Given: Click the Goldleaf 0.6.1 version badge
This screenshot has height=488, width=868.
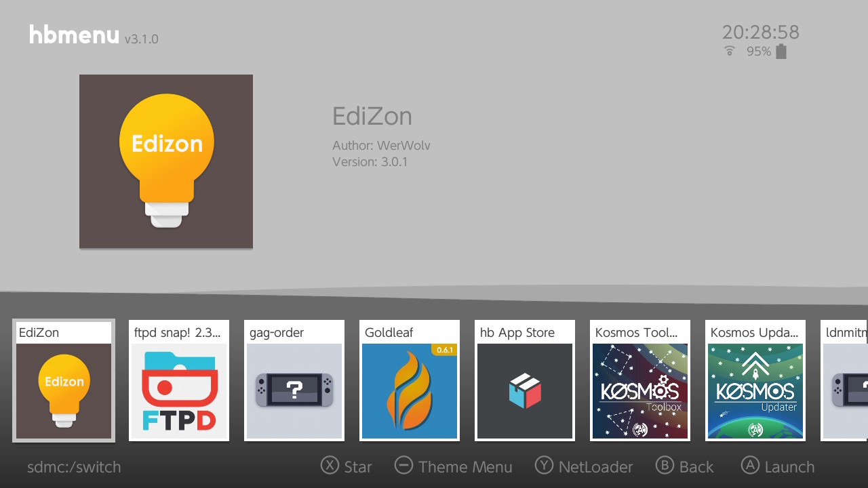Looking at the screenshot, I should (446, 350).
